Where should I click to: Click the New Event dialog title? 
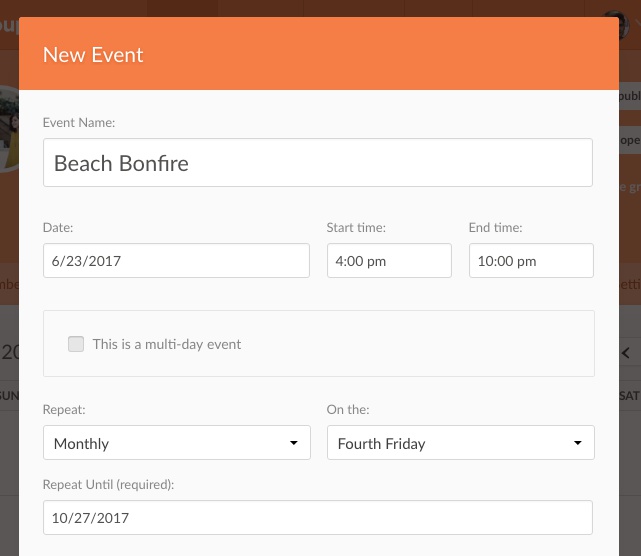click(x=93, y=55)
